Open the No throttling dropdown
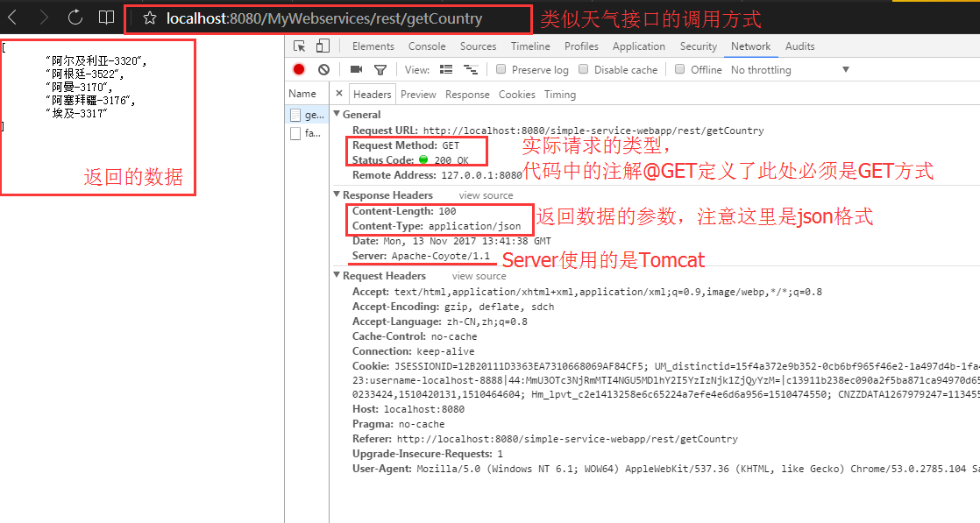 [x=790, y=70]
